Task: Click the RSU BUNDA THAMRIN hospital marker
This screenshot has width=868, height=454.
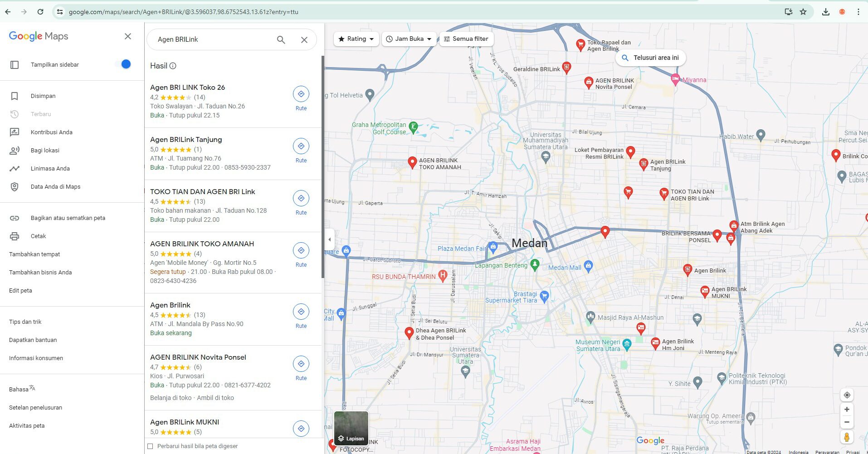Action: click(443, 276)
